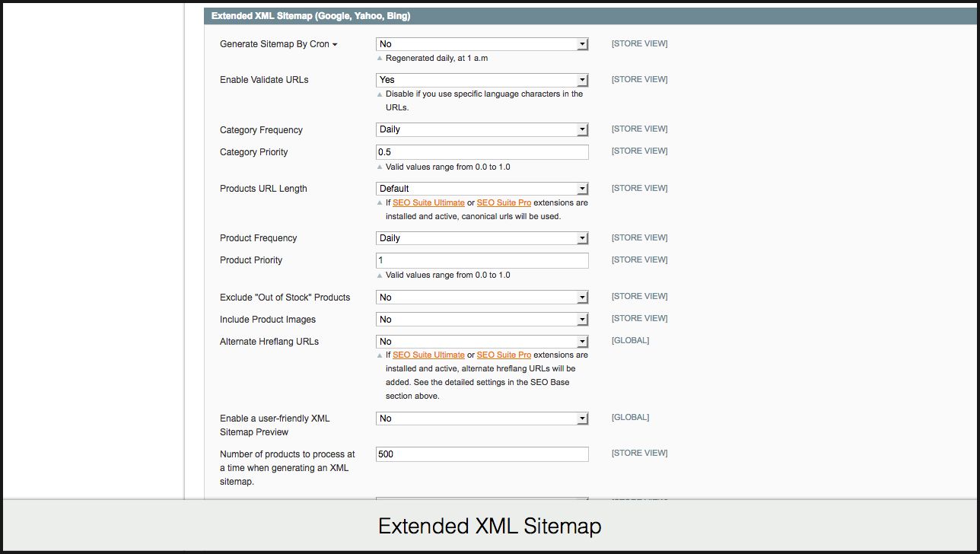Click SEO Suite Ultimate link under Alternate Hreflang URLs
This screenshot has width=980, height=554.
(428, 355)
